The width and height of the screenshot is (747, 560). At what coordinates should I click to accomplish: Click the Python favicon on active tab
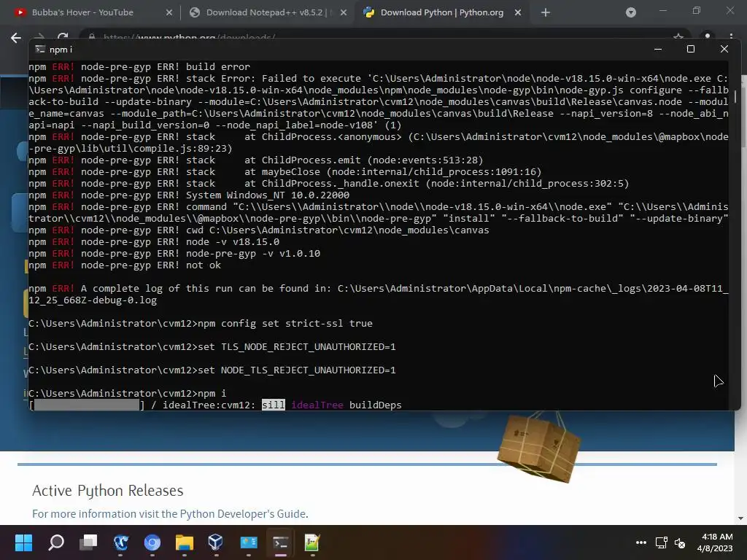click(368, 12)
